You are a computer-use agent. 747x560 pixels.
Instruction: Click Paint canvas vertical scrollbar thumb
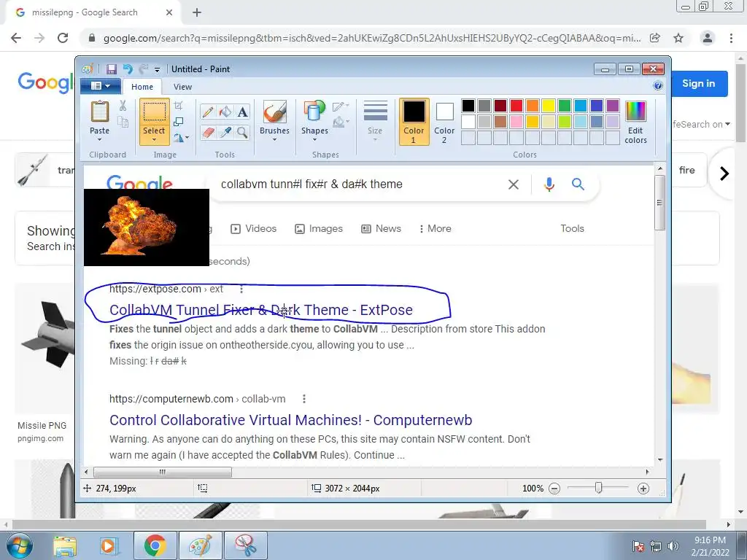tap(659, 203)
